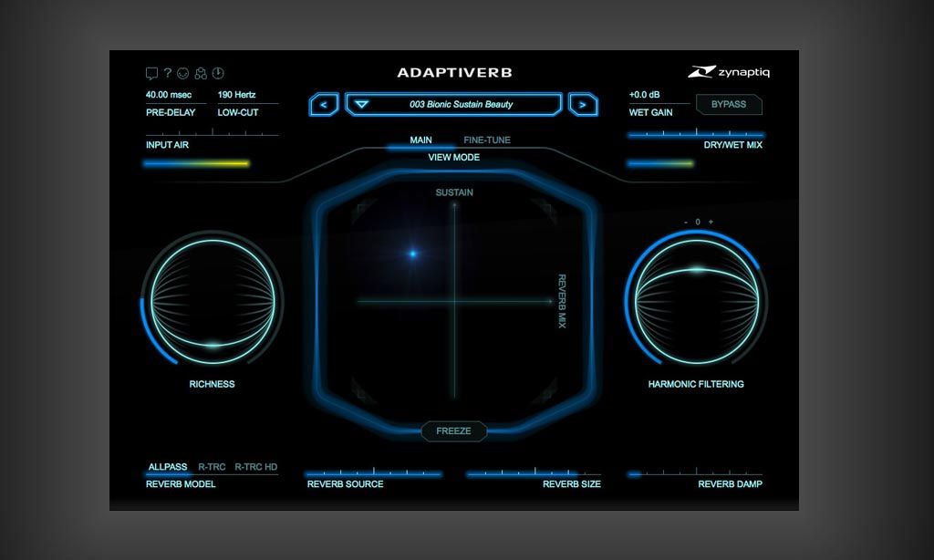Select the R-TRC HD reverb model
Screen dimensions: 934x560
[x=256, y=467]
